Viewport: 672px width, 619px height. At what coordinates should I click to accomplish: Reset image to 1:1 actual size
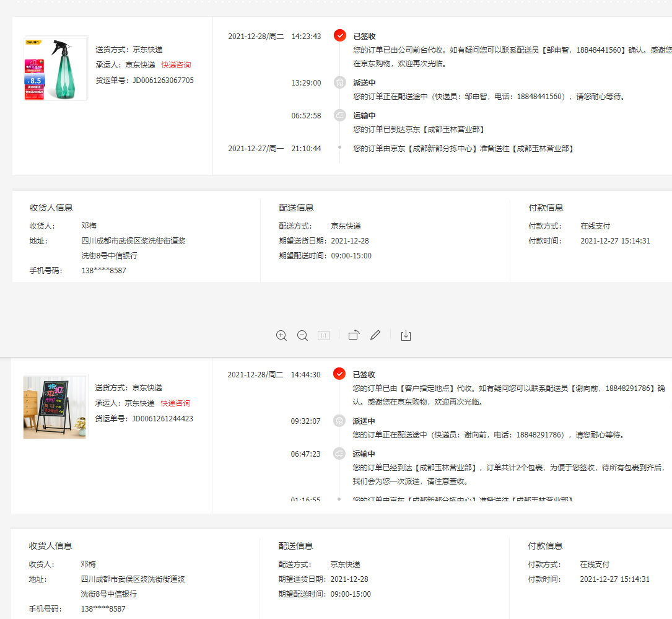coord(323,335)
